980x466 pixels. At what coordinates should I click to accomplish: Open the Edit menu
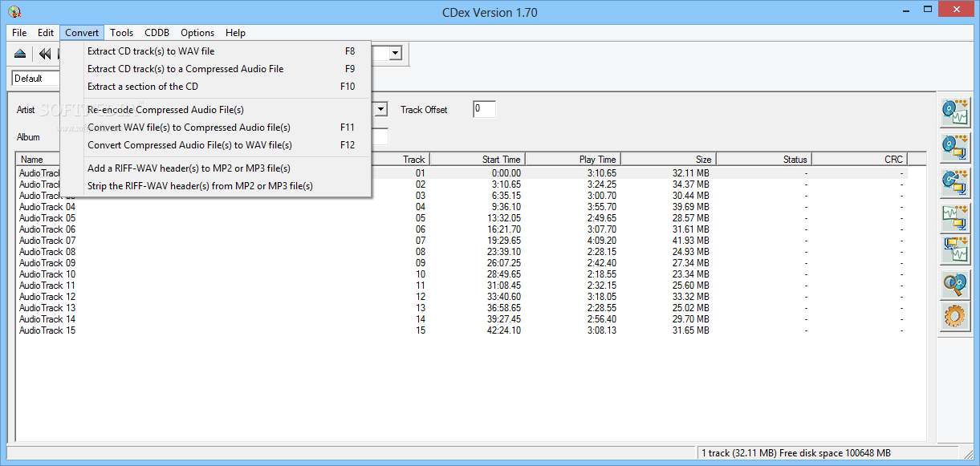coord(46,33)
